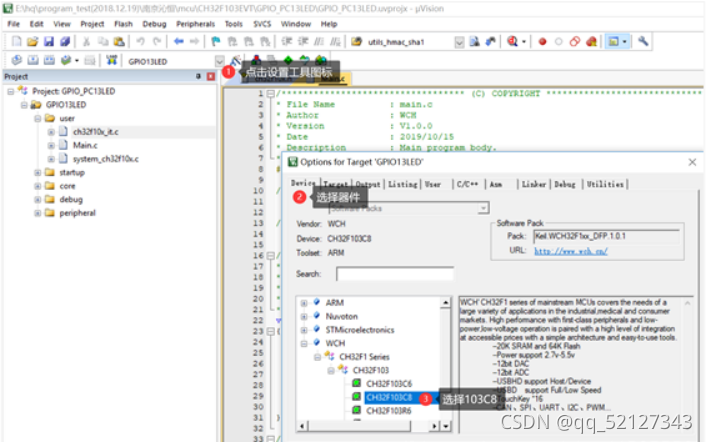Click the Find icon beside the search combo

(x=474, y=42)
